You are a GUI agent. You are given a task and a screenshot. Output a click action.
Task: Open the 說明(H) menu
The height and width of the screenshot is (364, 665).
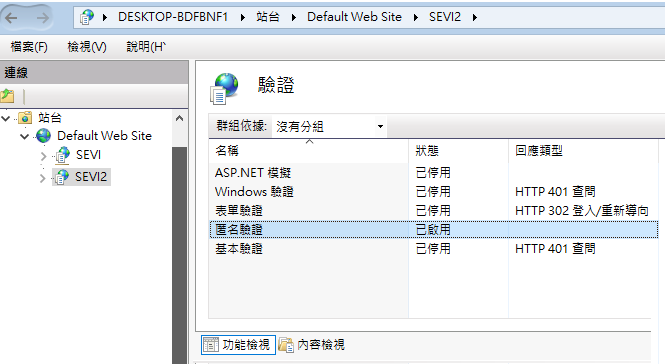(146, 47)
